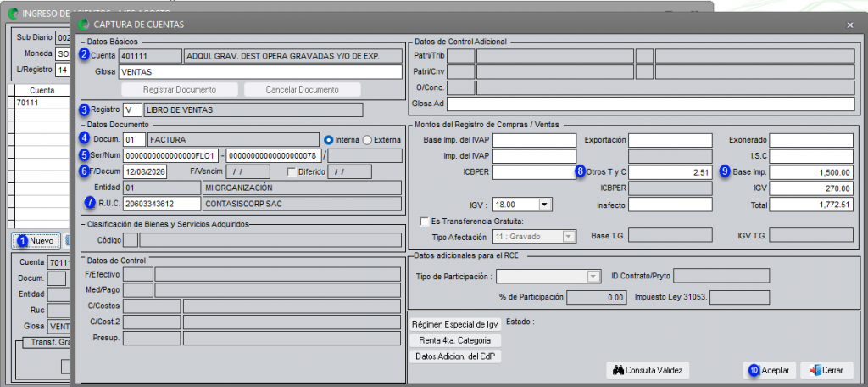868x387 pixels.
Task: Click the Cancelar Documento button
Action: coord(303,89)
